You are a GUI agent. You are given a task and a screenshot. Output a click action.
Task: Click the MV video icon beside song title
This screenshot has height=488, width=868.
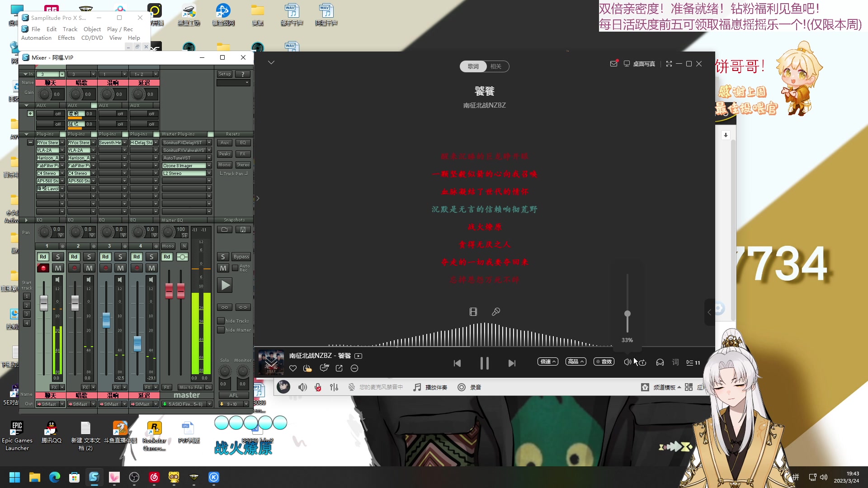pos(358,356)
